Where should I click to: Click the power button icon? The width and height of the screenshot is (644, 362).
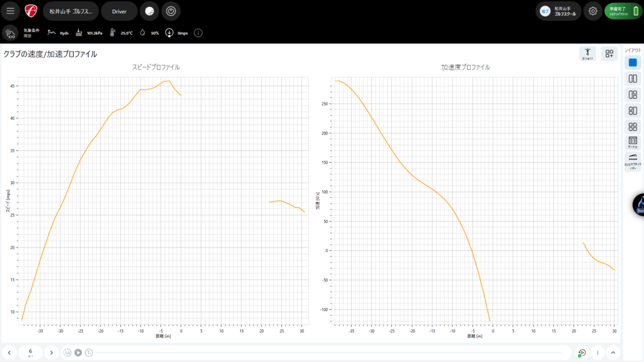click(171, 11)
